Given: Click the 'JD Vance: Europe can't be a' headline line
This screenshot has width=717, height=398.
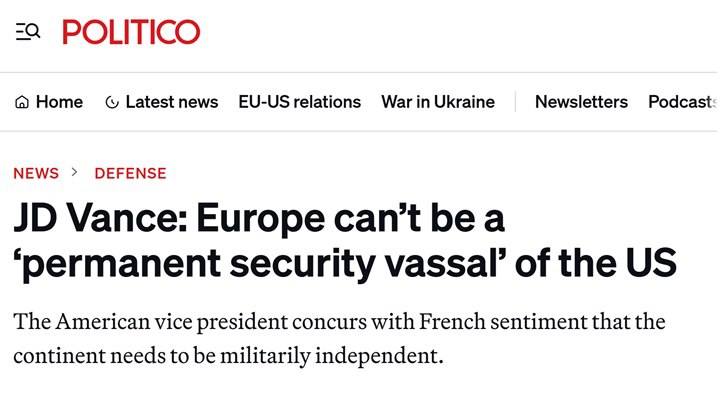Looking at the screenshot, I should pos(259,219).
